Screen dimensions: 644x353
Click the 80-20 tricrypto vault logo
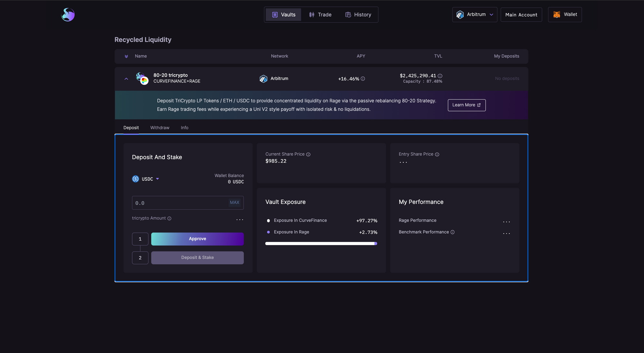(x=142, y=78)
